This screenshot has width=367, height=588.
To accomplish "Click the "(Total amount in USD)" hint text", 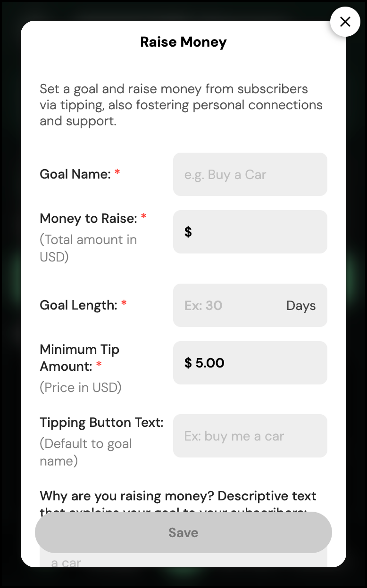I will [88, 248].
